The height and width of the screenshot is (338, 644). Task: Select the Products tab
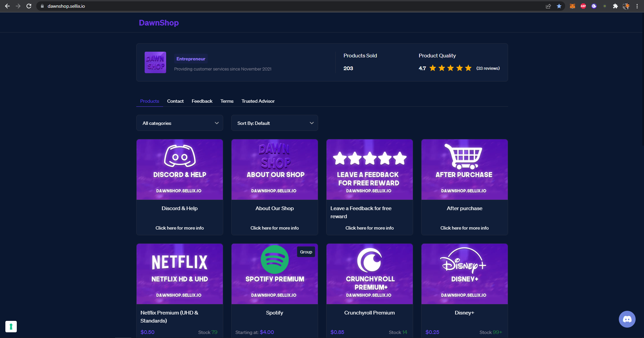150,101
